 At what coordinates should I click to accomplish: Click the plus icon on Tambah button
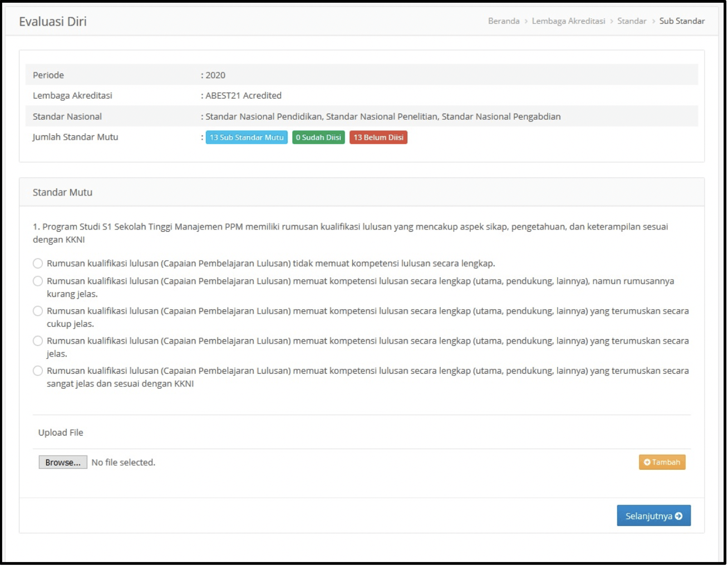tap(647, 462)
